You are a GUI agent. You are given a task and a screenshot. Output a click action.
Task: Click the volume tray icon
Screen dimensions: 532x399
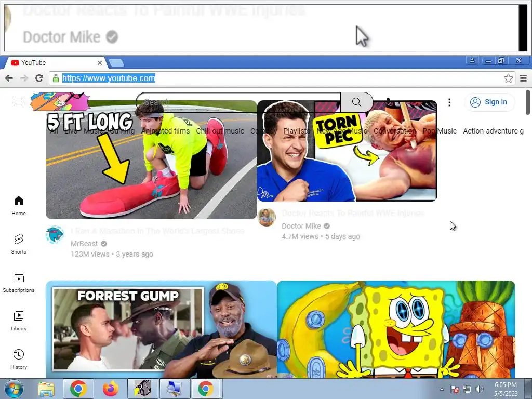[480, 389]
